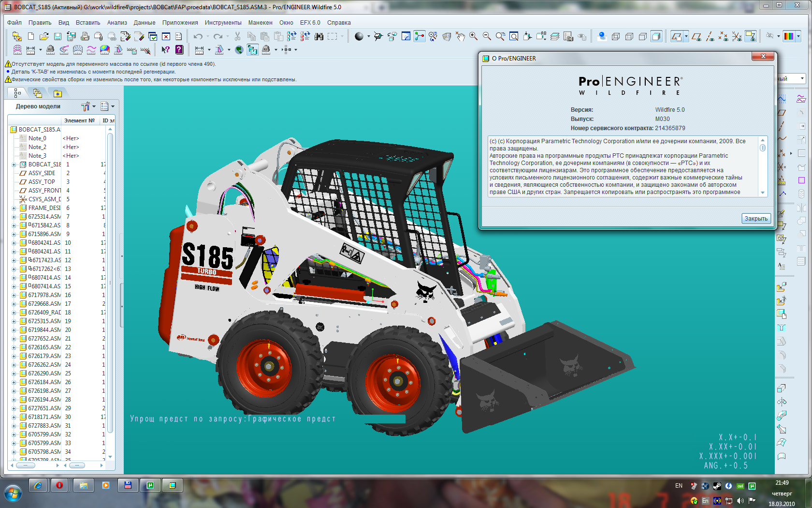The image size is (812, 508).
Task: Click the Open file folder icon
Action: click(44, 36)
